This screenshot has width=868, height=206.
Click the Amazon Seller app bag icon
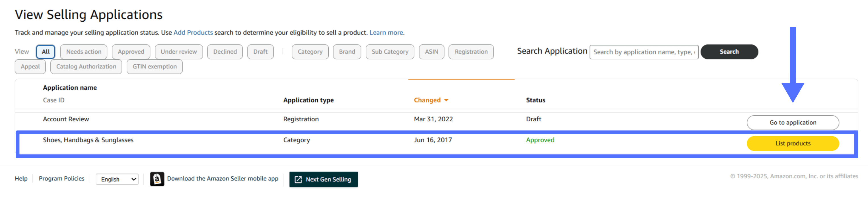point(157,179)
